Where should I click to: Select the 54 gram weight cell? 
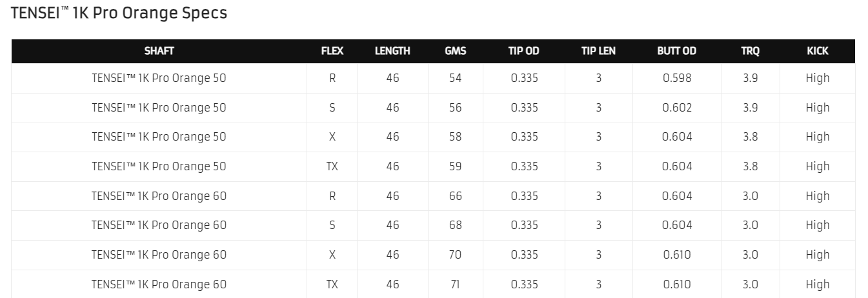456,78
